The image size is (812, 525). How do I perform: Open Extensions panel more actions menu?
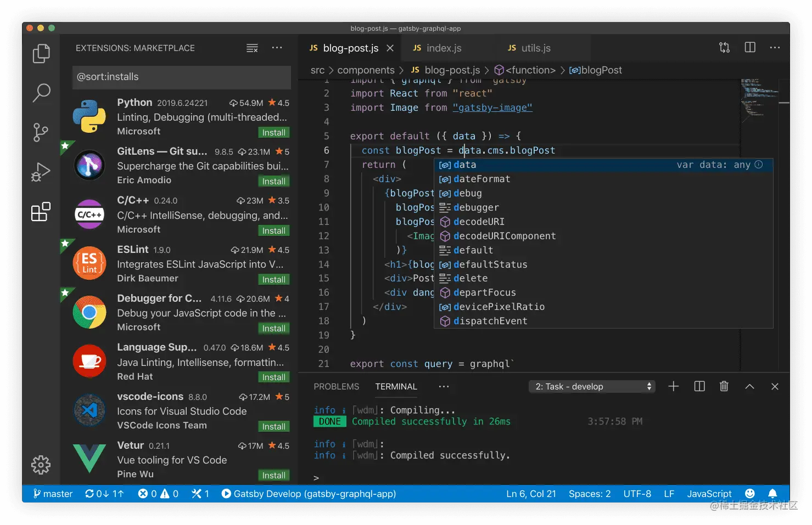[x=277, y=48]
